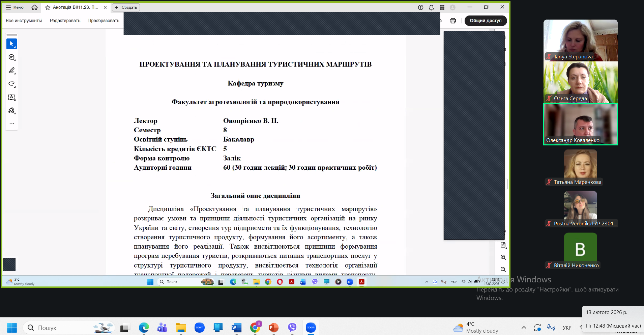The image size is (644, 335).
Task: Zoom in on the PDF page
Action: (x=503, y=257)
